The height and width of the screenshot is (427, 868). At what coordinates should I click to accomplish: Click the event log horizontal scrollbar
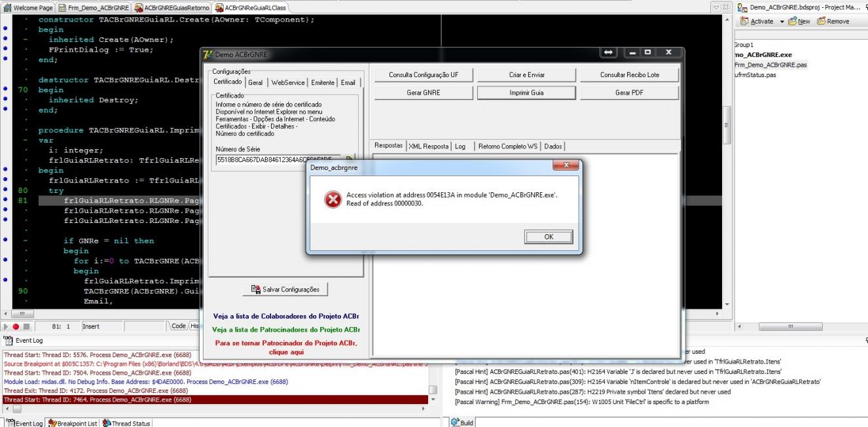[x=215, y=409]
